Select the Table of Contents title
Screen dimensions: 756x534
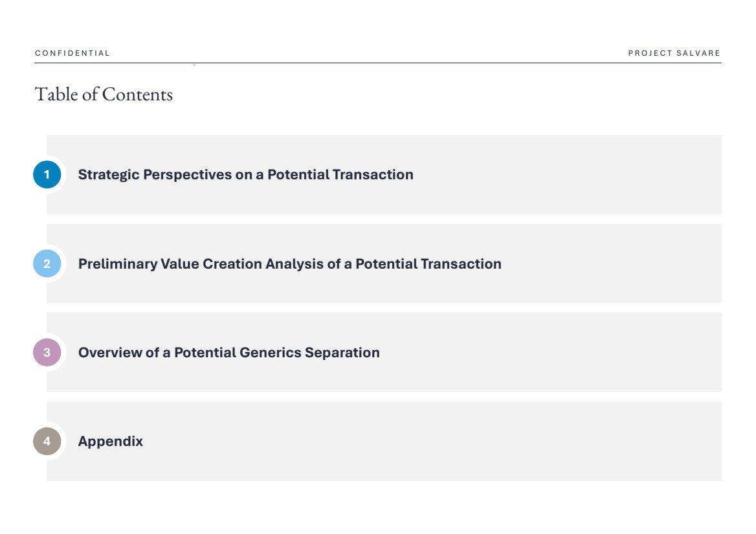coord(104,95)
